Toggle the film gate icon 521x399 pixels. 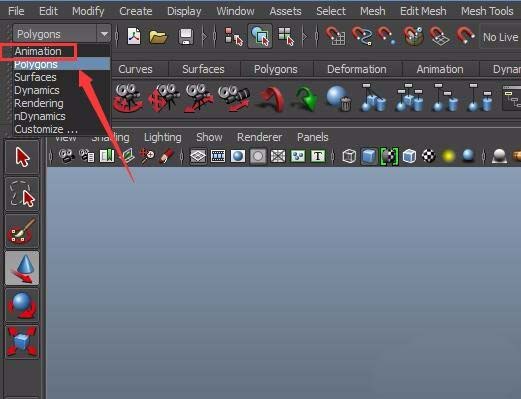[218, 156]
